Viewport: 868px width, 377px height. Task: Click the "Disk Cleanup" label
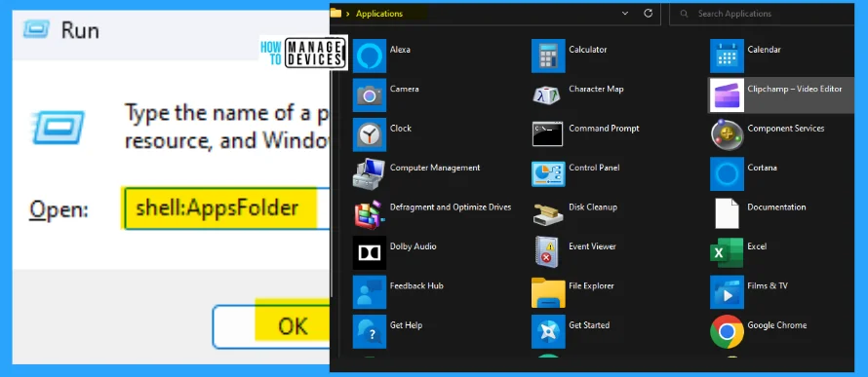[593, 207]
